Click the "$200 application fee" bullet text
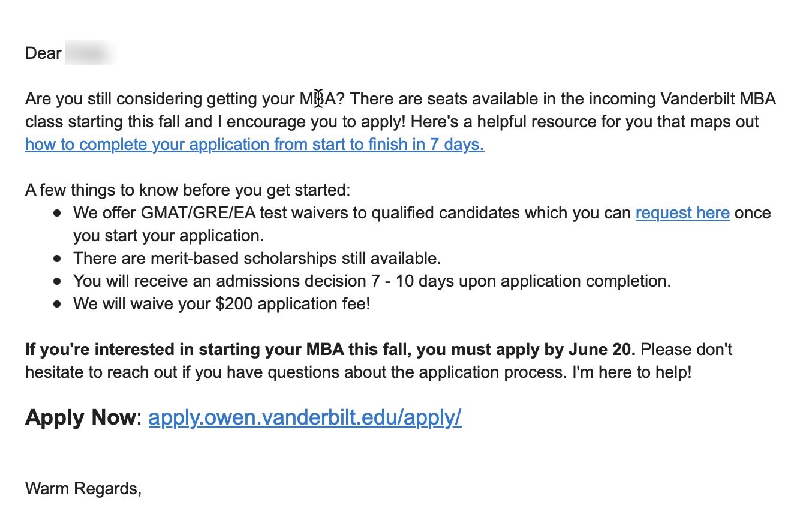The width and height of the screenshot is (812, 523). [222, 304]
